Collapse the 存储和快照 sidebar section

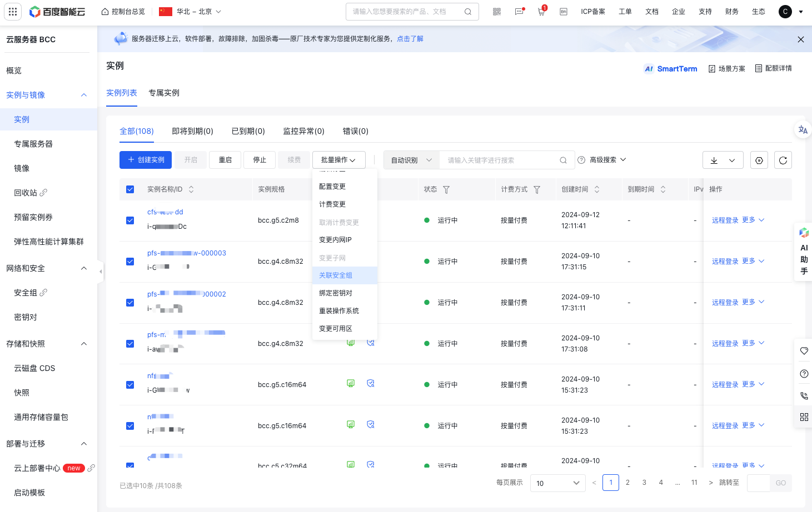[84, 344]
